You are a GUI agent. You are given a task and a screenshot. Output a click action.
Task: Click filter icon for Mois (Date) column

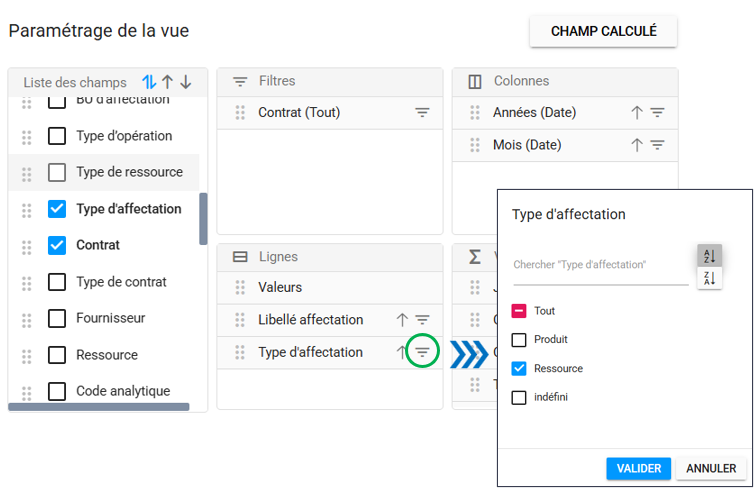pyautogui.click(x=657, y=145)
